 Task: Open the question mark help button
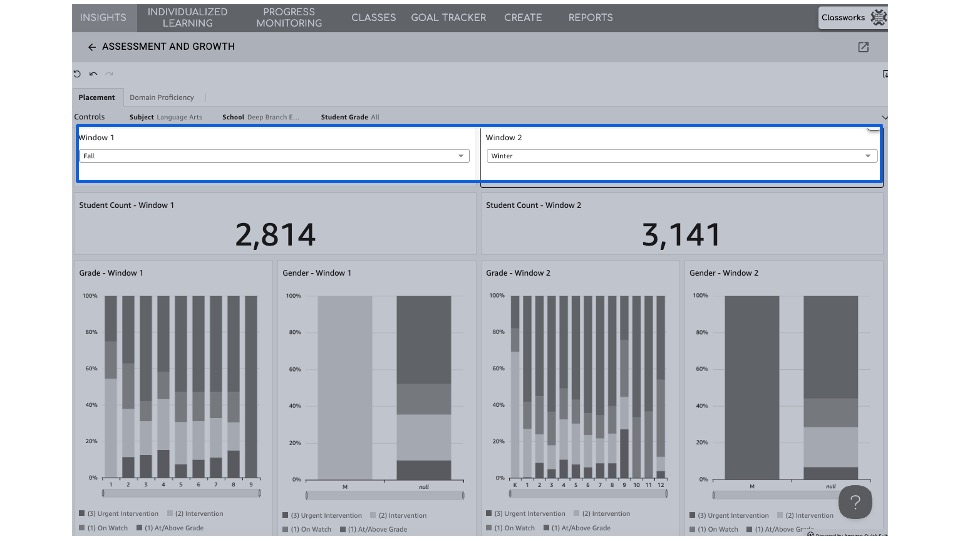855,502
